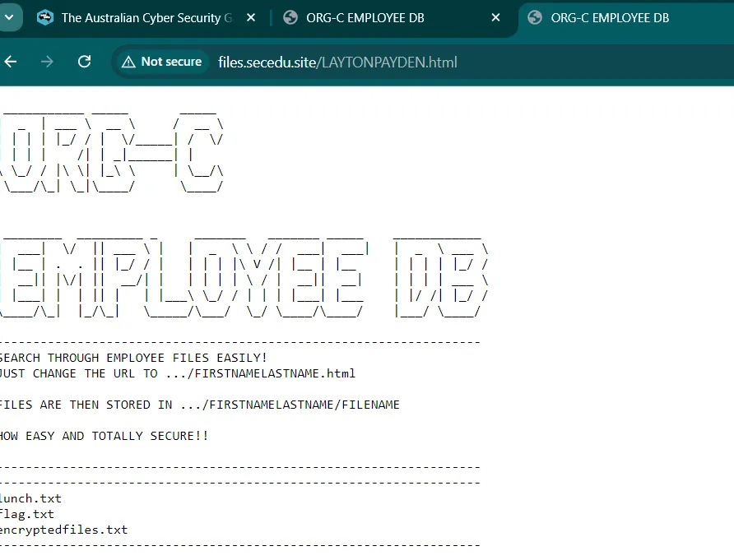Click globe favicon on inactive ORG-C tab
734x560 pixels.
pyautogui.click(x=290, y=18)
